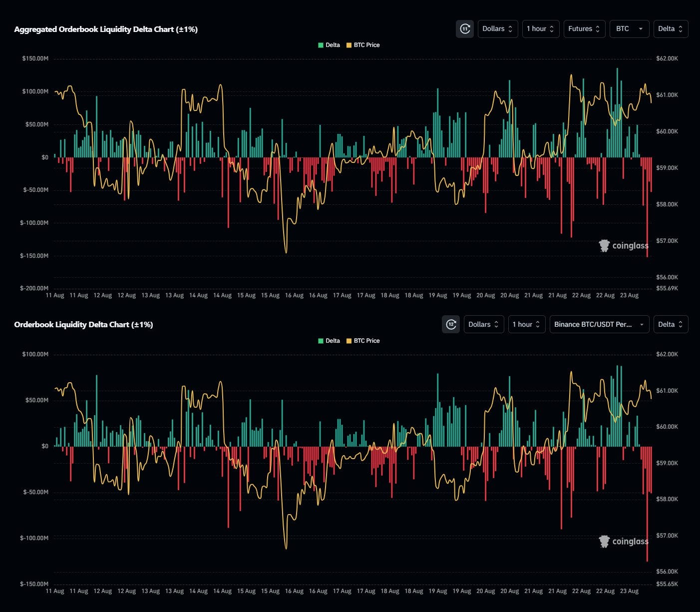Click the $55.65K price axis label

[x=667, y=584]
